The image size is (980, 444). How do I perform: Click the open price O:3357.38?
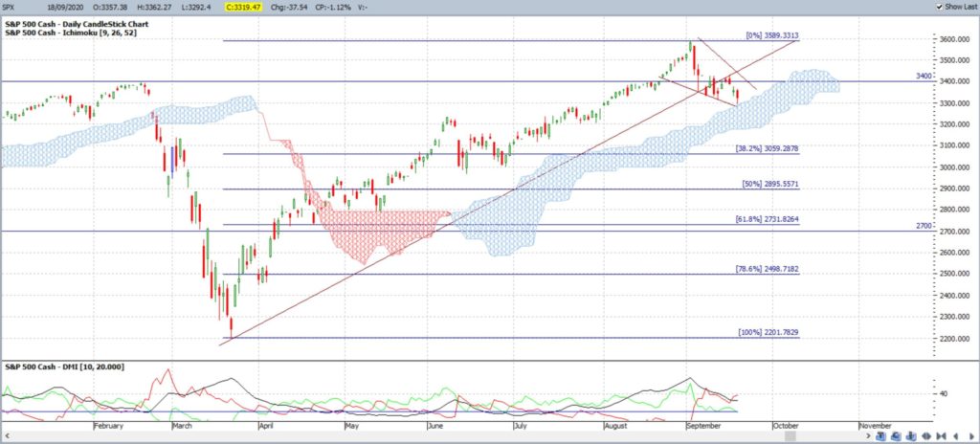pos(110,7)
